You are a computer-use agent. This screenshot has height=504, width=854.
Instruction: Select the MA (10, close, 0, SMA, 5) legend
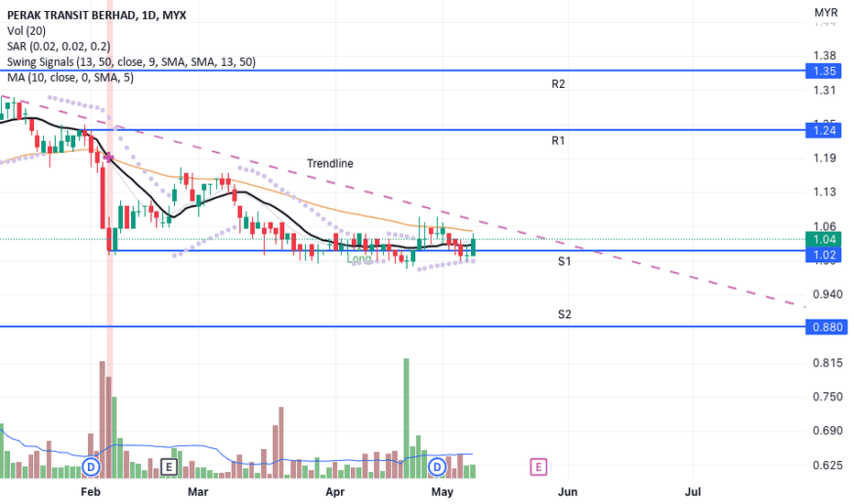click(70, 77)
